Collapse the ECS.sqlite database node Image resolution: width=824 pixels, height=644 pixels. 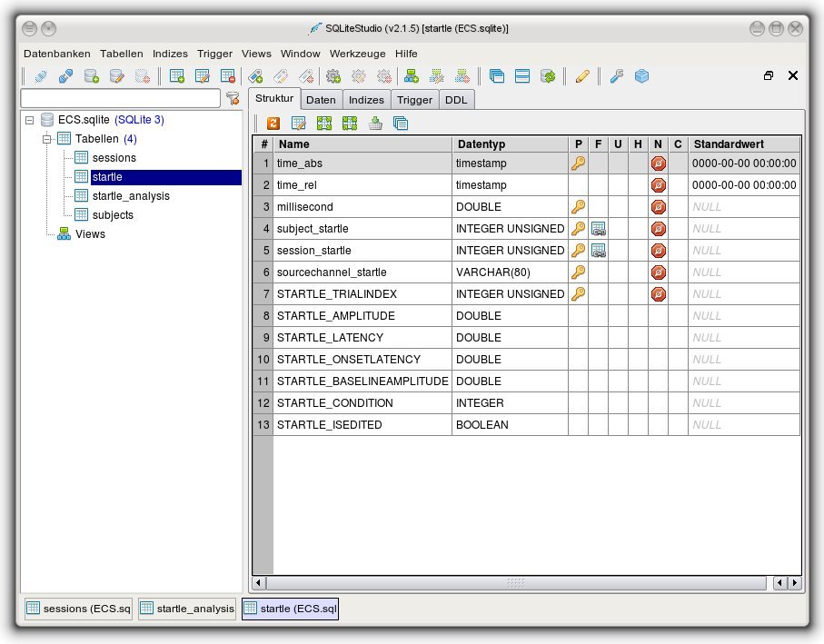[x=30, y=120]
